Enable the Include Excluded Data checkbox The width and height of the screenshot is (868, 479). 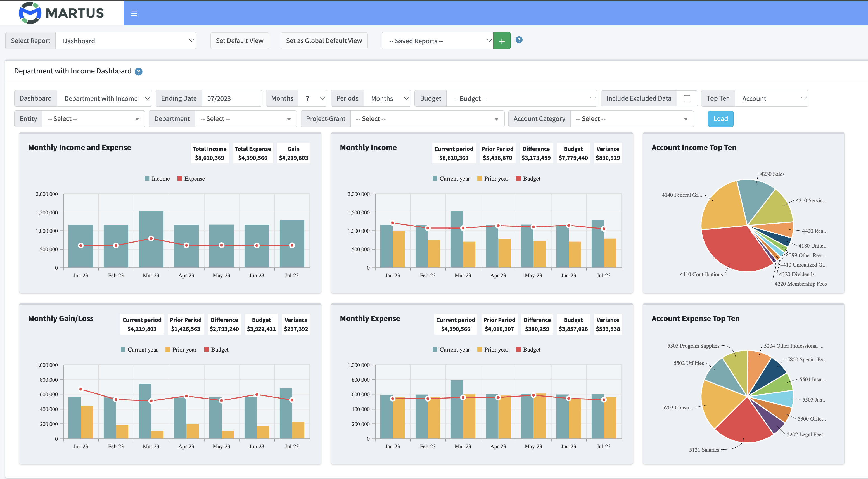coord(687,98)
